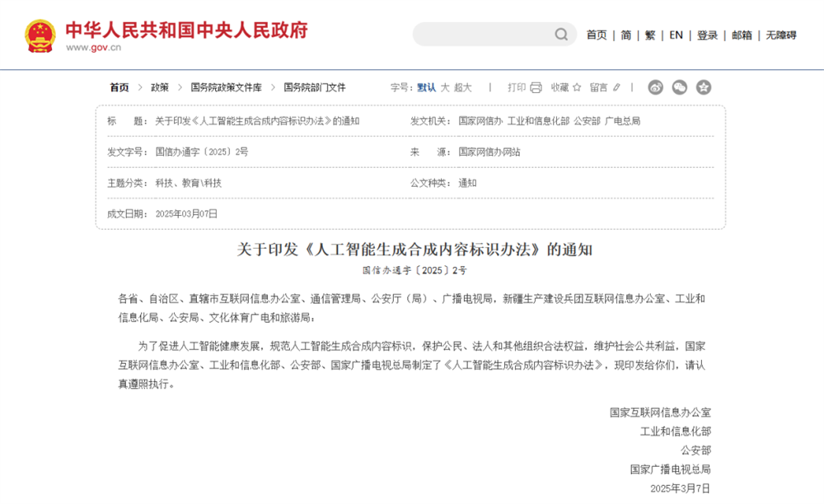824x504 pixels.
Task: Switch to English via EN
Action: tap(676, 35)
